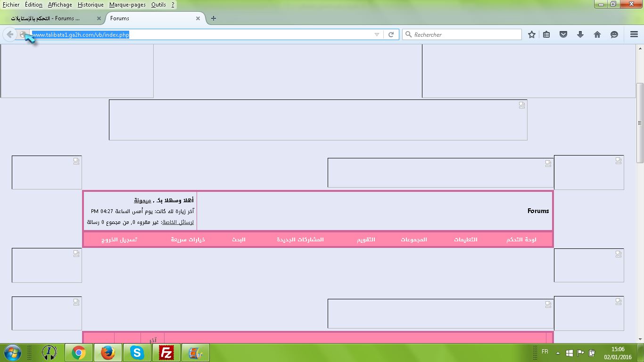644x362 pixels.
Task: Launch FileZilla from the taskbar
Action: tap(166, 353)
